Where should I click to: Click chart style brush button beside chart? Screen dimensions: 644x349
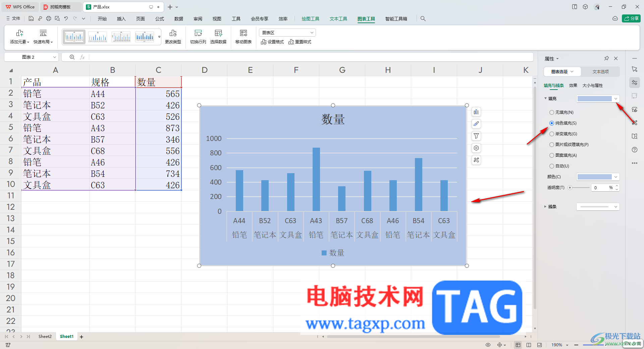point(476,124)
